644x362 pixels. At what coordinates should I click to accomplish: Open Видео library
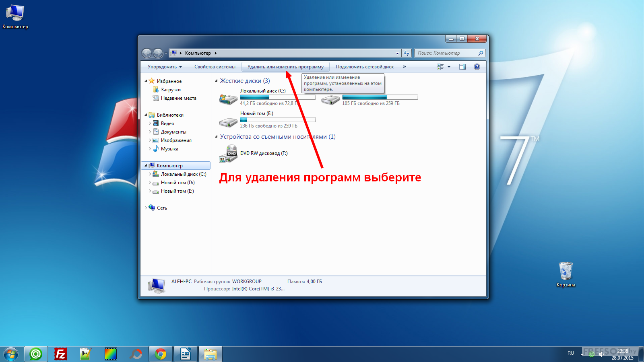(x=167, y=123)
